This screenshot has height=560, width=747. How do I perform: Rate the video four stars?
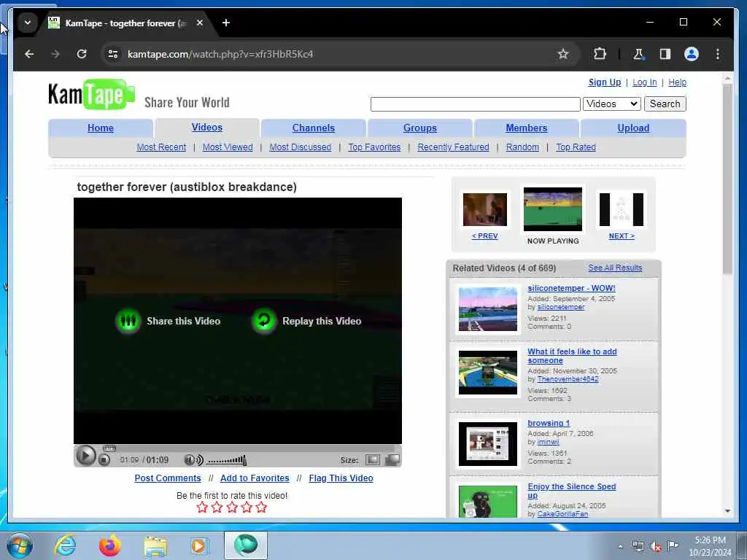pos(247,507)
